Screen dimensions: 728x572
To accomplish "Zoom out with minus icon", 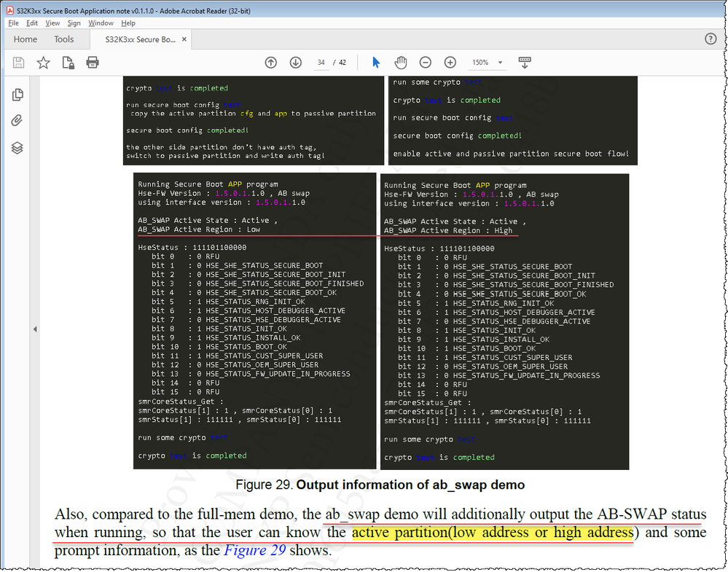I will pos(426,62).
